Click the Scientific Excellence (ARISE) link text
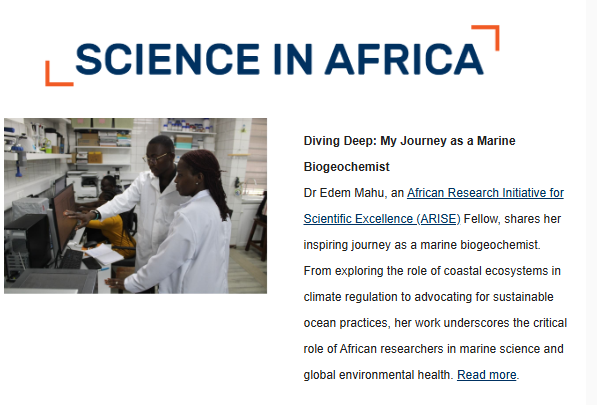The height and width of the screenshot is (405, 597). click(x=382, y=219)
